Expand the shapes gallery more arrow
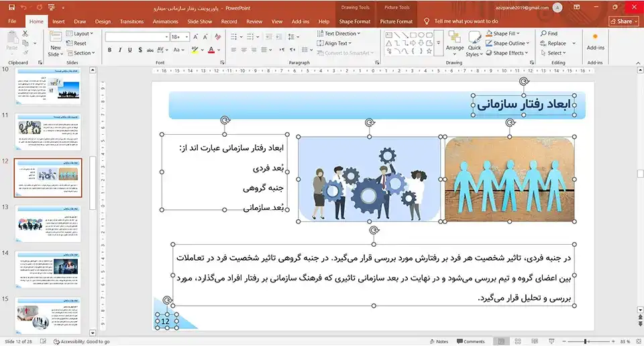 pyautogui.click(x=439, y=43)
